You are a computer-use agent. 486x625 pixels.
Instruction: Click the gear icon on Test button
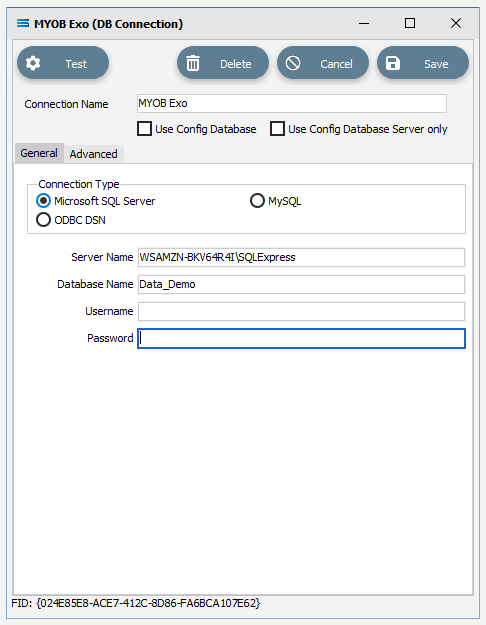pyautogui.click(x=33, y=63)
